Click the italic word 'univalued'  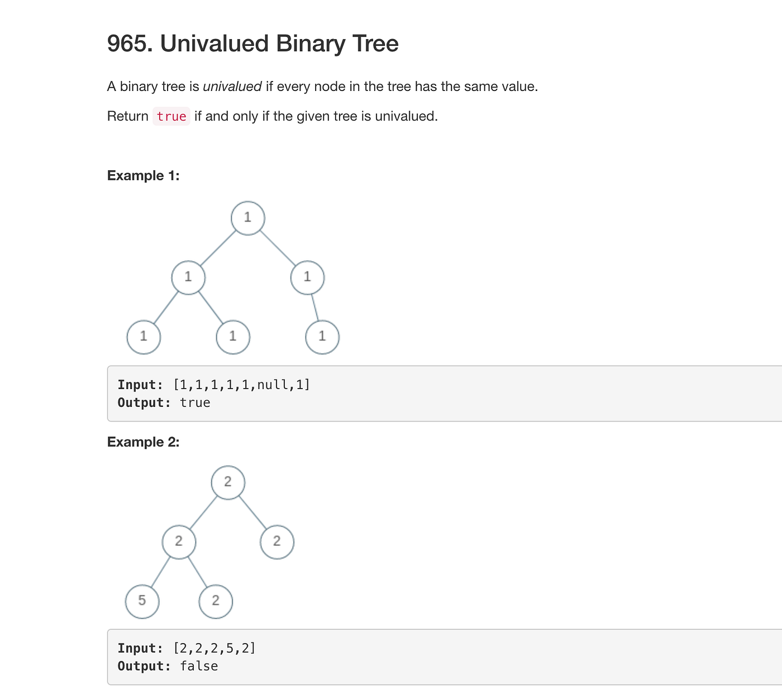point(232,87)
